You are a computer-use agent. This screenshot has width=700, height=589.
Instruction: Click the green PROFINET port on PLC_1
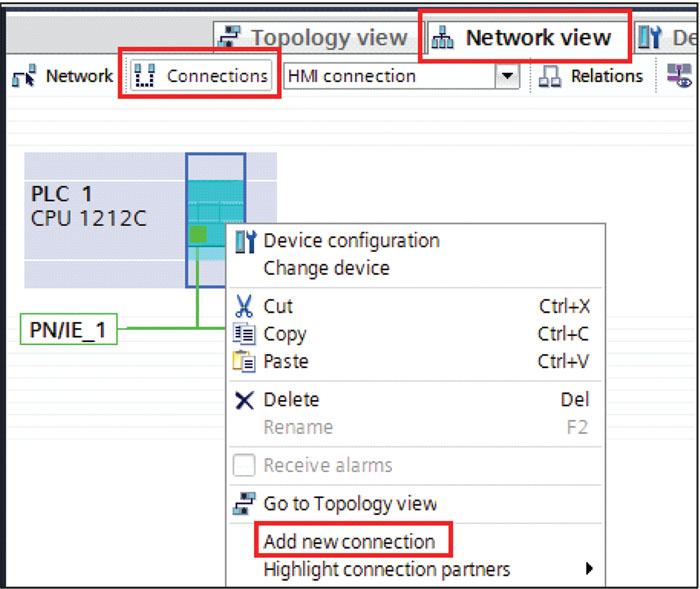pos(198,234)
